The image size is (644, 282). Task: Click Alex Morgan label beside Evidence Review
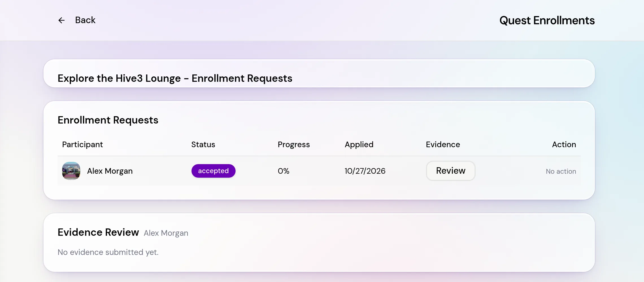(x=166, y=233)
